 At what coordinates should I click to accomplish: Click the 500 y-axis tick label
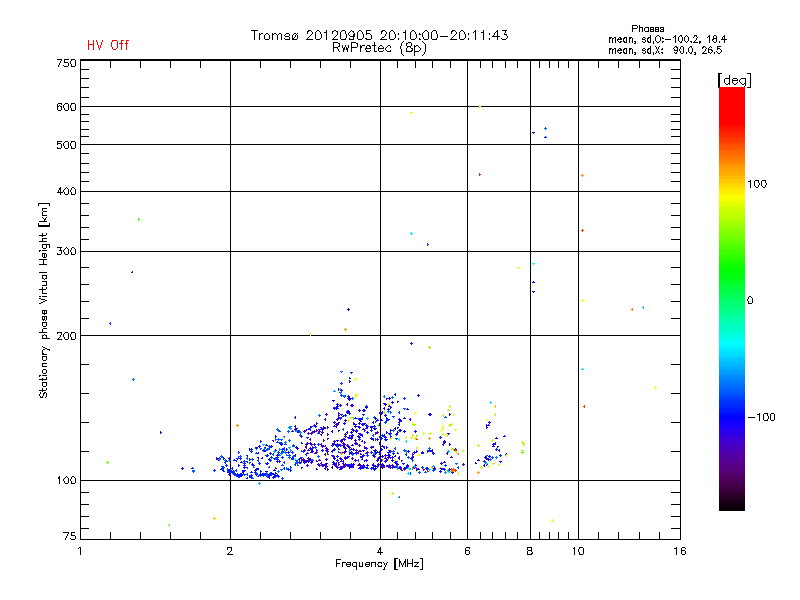[x=66, y=145]
